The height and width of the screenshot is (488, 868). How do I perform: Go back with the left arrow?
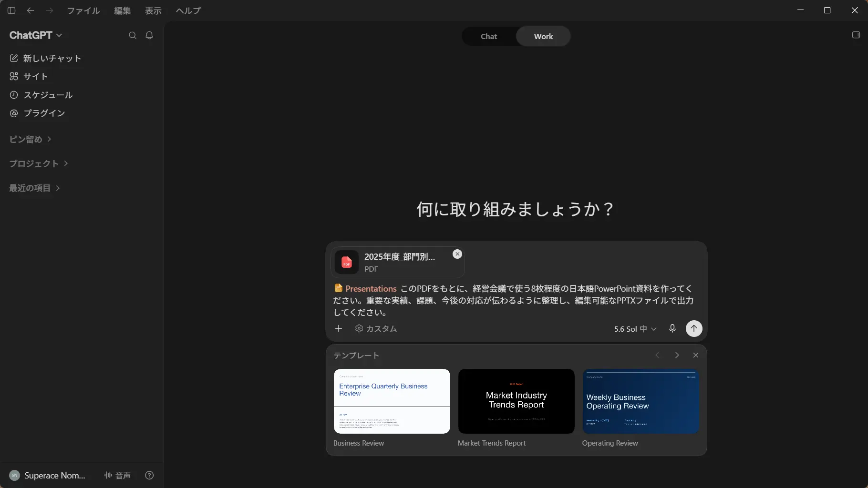coord(31,10)
